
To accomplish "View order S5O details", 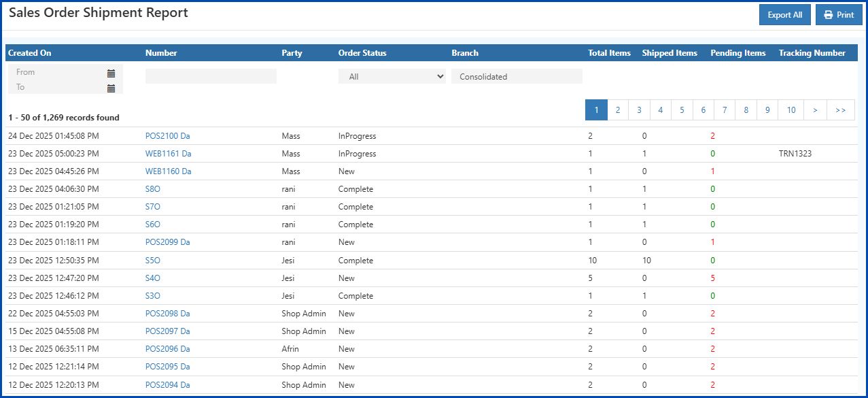I will tap(151, 260).
